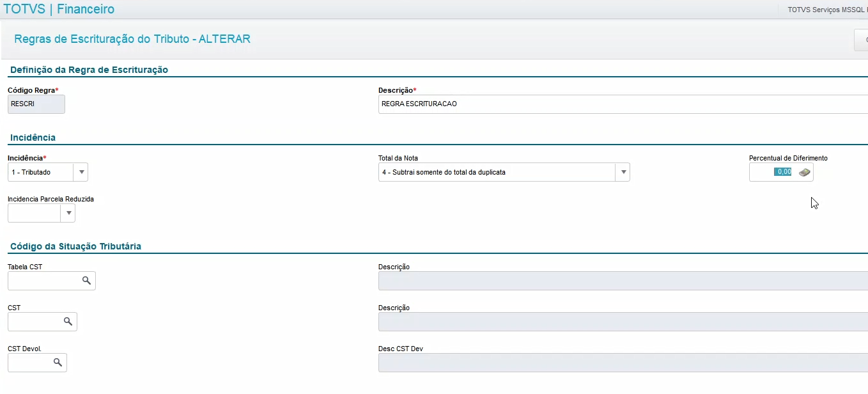Click the 'Total da Nota' label
The height and width of the screenshot is (394, 868).
(398, 158)
